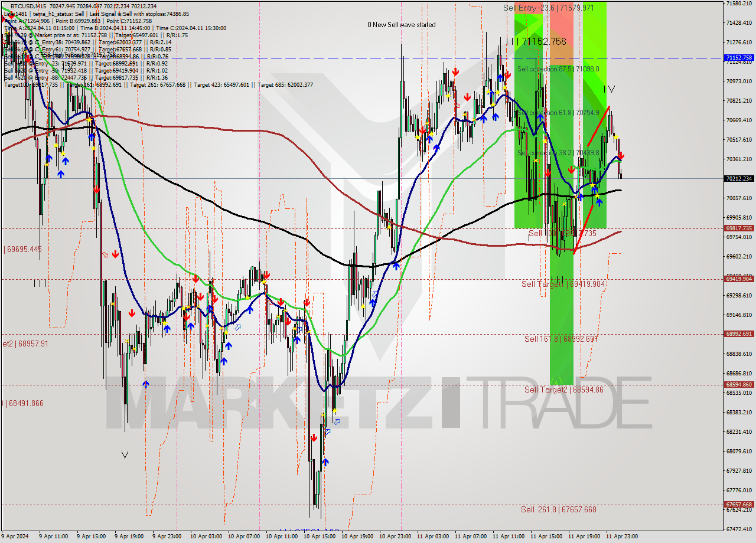Click '11 Apr 15:00' on the time axis
Image resolution: width=756 pixels, height=543 pixels.
(x=547, y=537)
